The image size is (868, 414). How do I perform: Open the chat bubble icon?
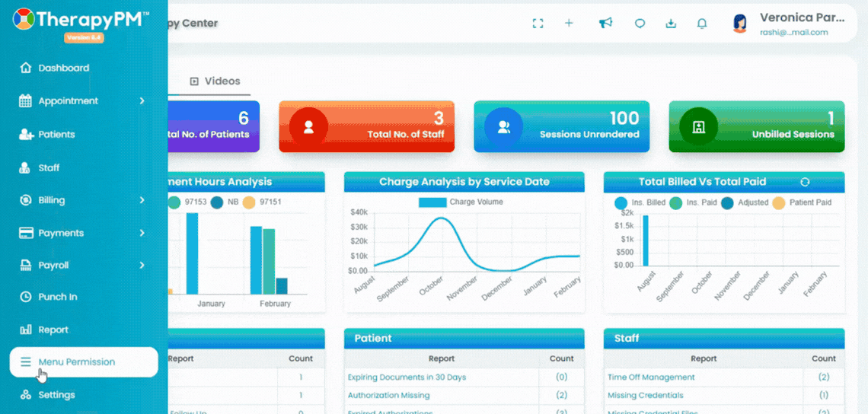point(640,24)
